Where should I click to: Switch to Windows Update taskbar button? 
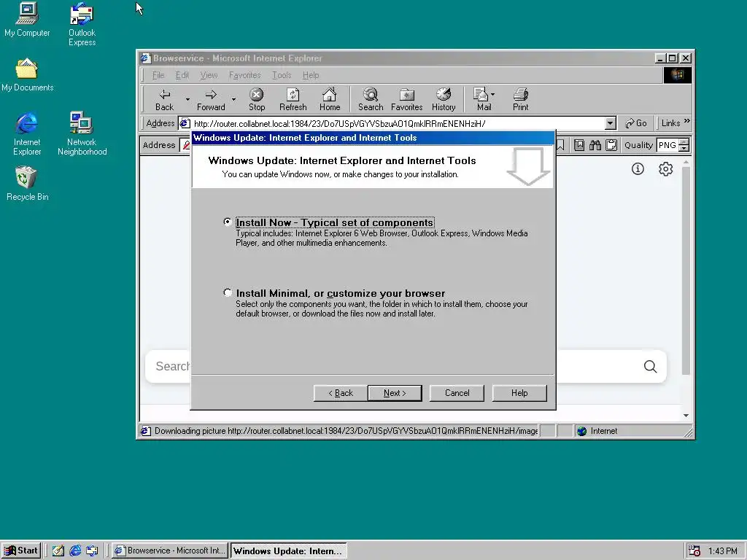pyautogui.click(x=289, y=551)
